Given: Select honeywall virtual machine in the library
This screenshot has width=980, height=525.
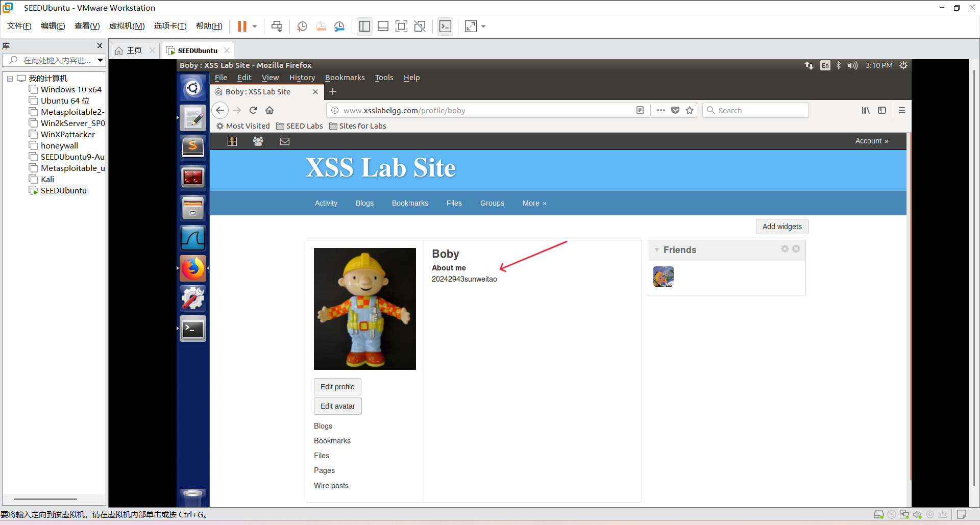Looking at the screenshot, I should coord(59,146).
